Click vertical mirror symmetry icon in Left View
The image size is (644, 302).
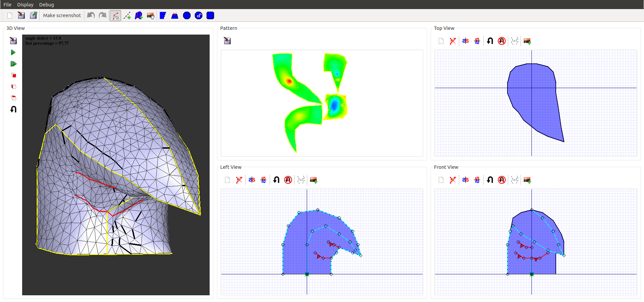tap(252, 180)
